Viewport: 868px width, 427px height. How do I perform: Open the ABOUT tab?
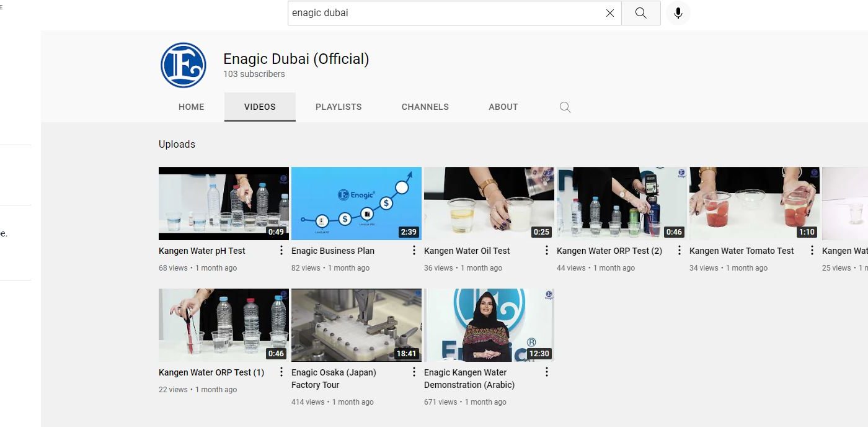pos(503,107)
